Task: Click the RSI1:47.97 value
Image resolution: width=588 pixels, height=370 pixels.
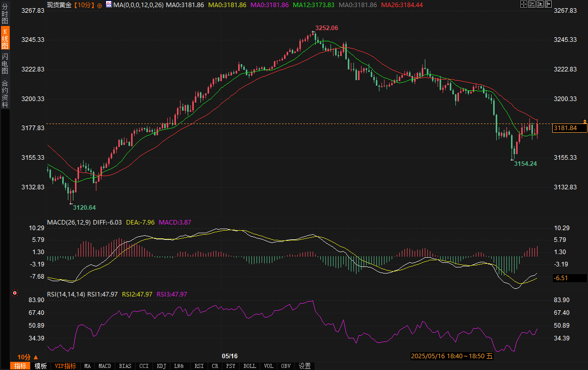Action: coord(103,294)
